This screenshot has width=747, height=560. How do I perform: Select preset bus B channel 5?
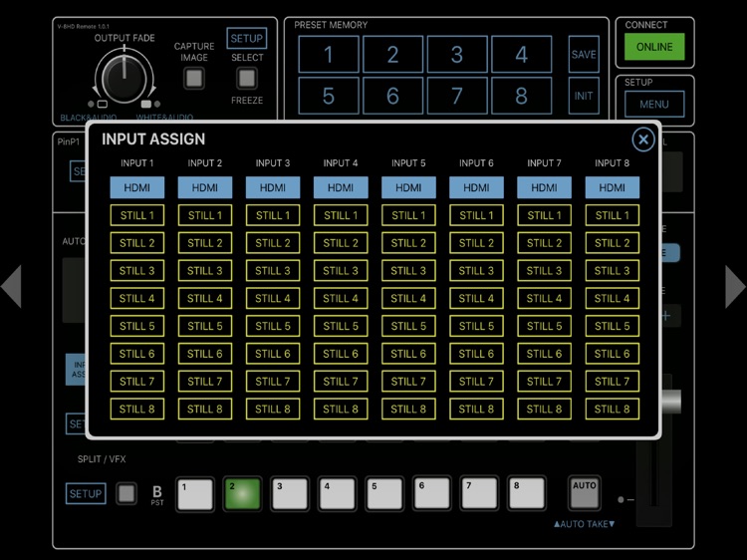(x=384, y=494)
